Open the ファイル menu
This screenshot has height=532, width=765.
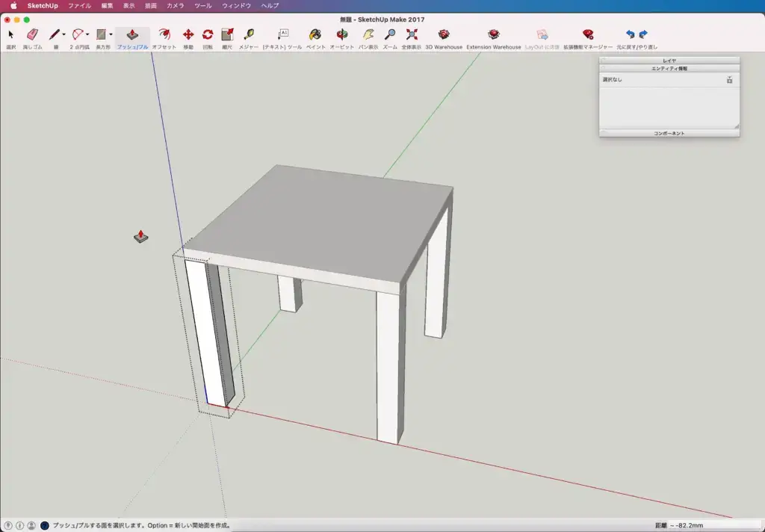[79, 6]
